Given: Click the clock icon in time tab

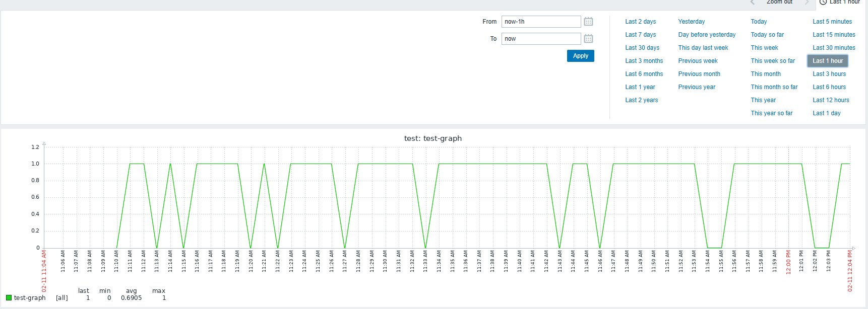Looking at the screenshot, I should click(823, 2).
